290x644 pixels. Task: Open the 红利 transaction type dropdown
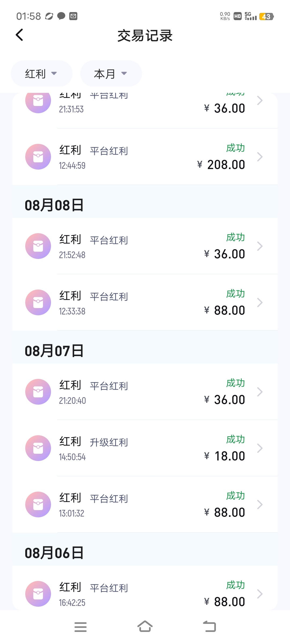coord(41,74)
